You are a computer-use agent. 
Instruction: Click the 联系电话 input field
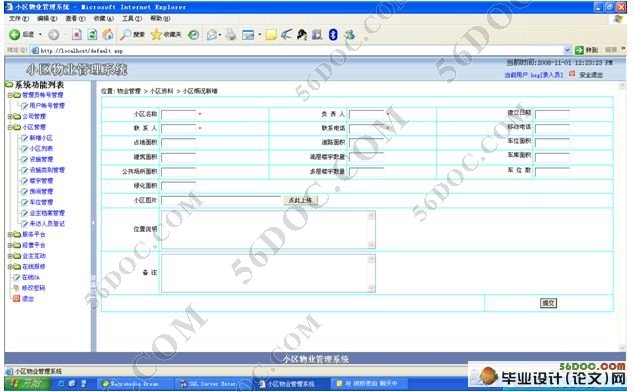point(366,129)
